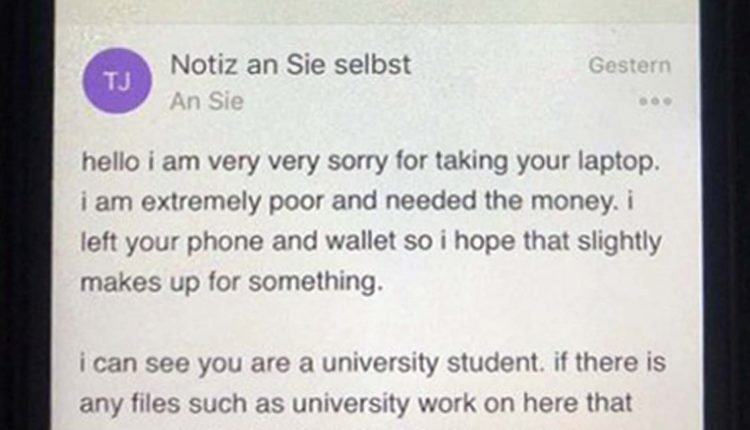Click the line 'makes up for something.'
This screenshot has width=750, height=430.
pyautogui.click(x=232, y=282)
